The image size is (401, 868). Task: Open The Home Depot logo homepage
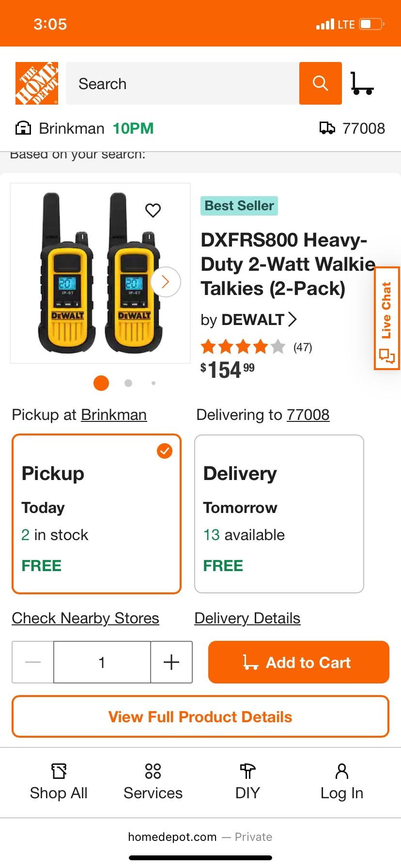click(x=36, y=82)
